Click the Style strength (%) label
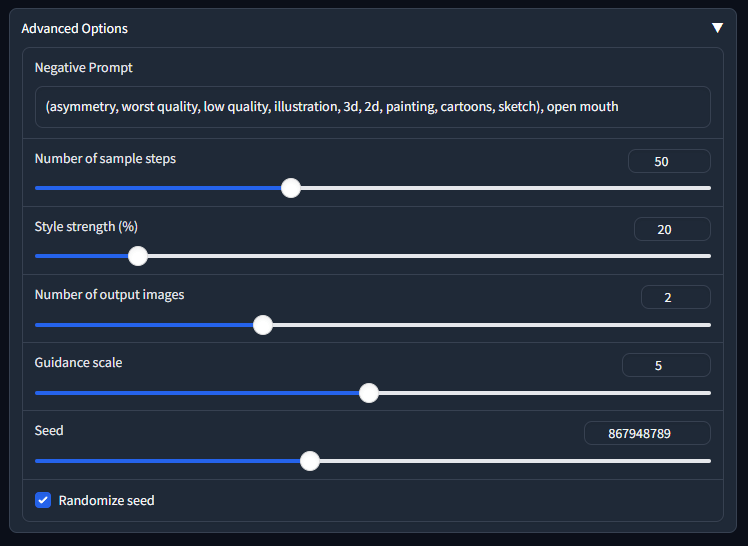 pos(86,226)
